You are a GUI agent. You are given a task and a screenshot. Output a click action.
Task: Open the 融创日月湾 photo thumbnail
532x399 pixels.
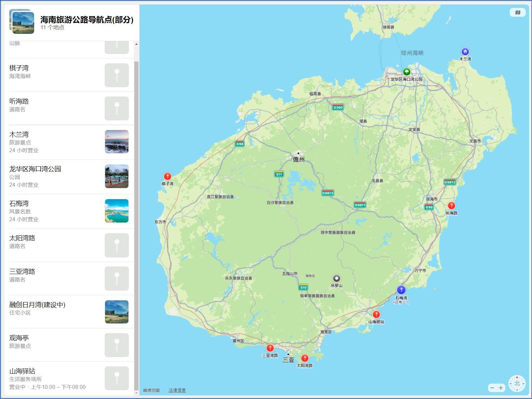[117, 312]
